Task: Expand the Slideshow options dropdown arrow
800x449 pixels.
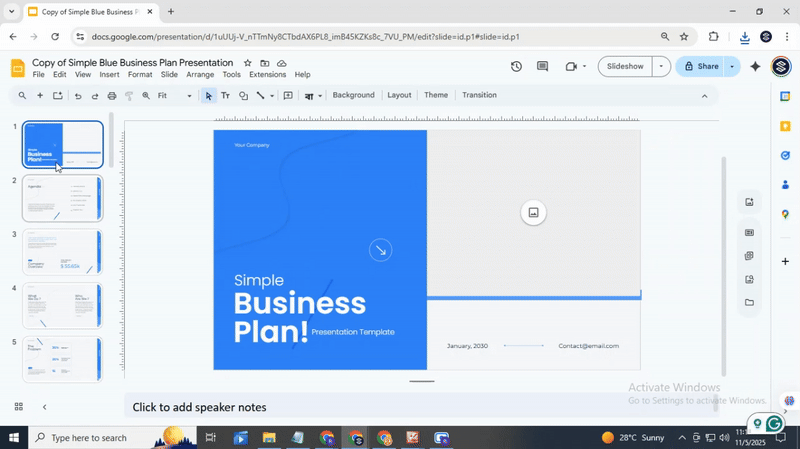Action: point(660,67)
